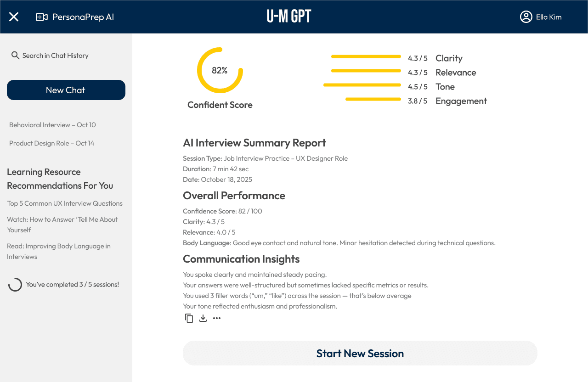Click the Tone rating bar
The height and width of the screenshot is (382, 588).
pyautogui.click(x=362, y=85)
